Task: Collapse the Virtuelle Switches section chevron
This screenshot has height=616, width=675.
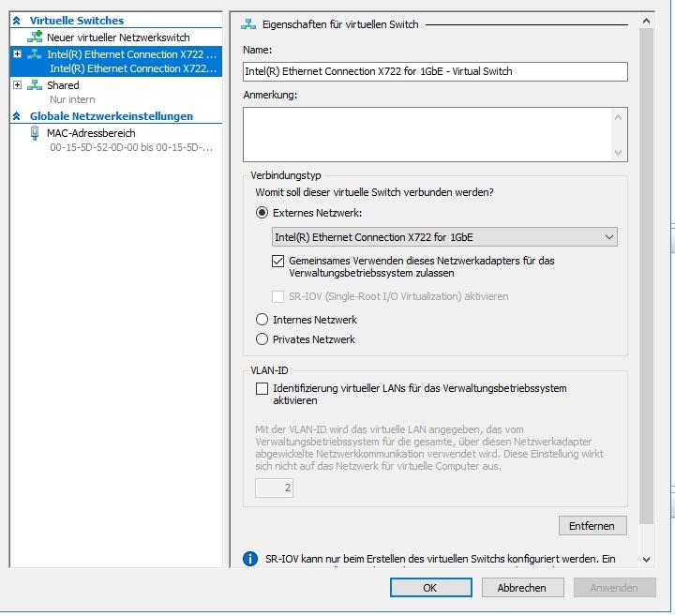Action: point(17,21)
